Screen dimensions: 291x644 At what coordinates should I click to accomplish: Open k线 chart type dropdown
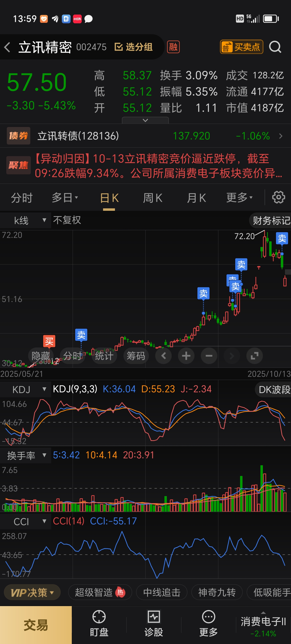tap(25, 220)
